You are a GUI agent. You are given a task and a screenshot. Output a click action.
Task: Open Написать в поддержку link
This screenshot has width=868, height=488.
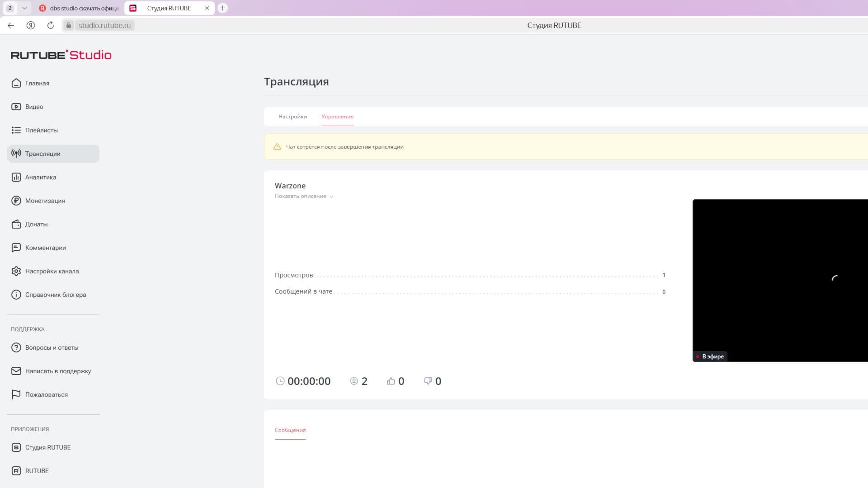coord(58,371)
